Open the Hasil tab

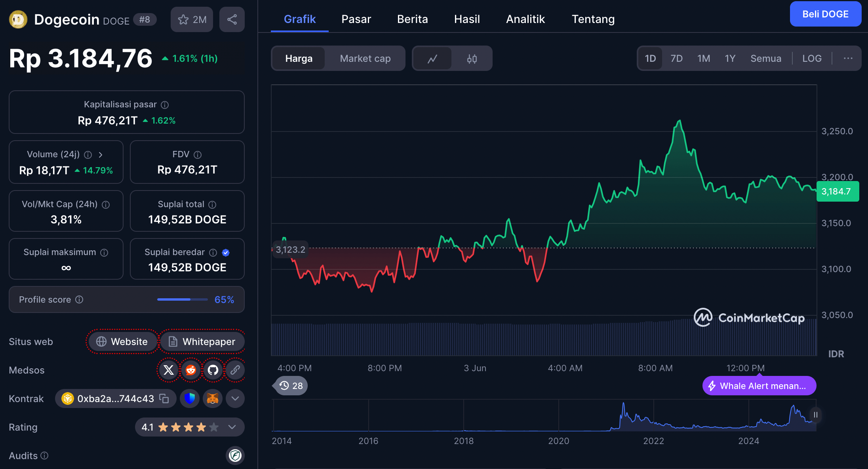click(x=467, y=19)
